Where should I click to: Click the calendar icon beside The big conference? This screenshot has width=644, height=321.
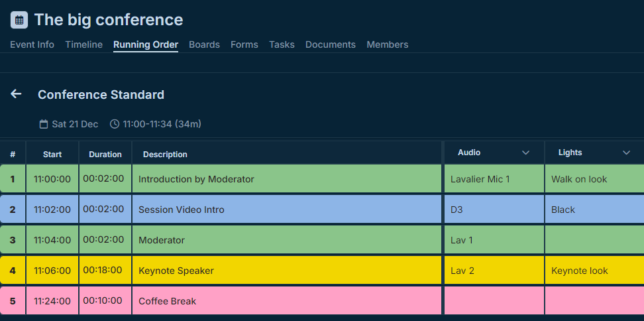click(19, 20)
